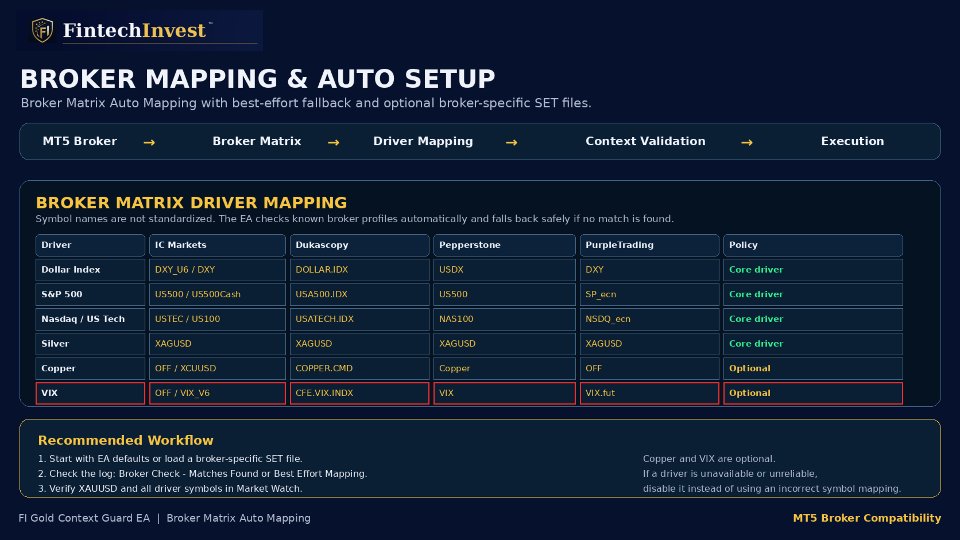Select the Dollar Index row label
Viewport: 960px width, 540px height.
pos(90,270)
